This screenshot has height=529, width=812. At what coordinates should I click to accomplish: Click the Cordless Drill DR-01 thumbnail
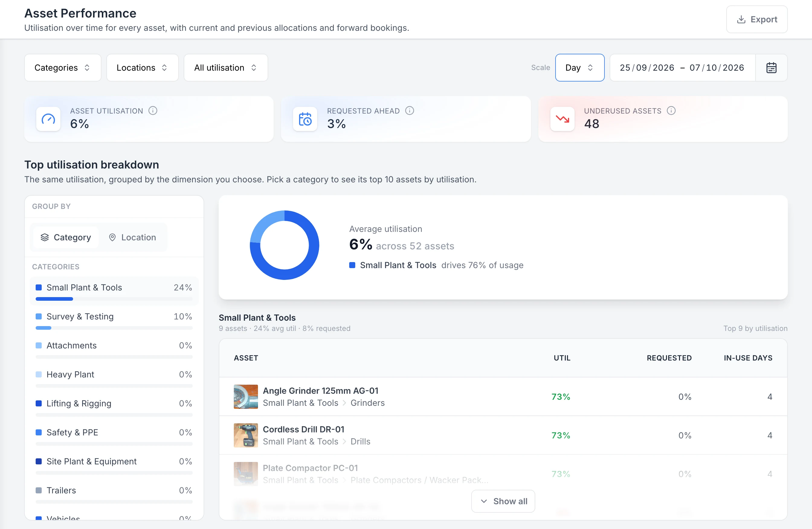pyautogui.click(x=246, y=435)
